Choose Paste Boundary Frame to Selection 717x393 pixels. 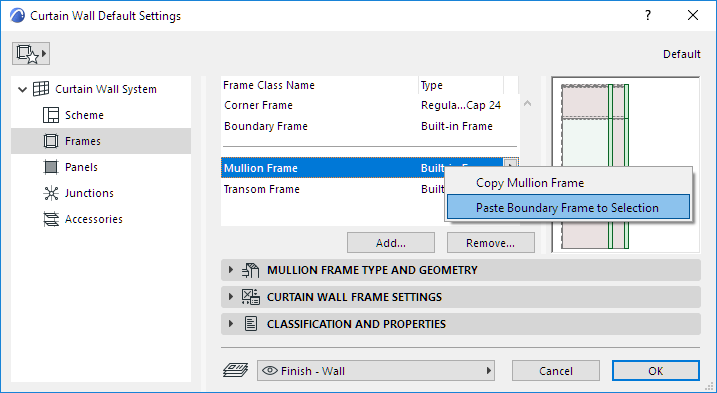(x=568, y=208)
